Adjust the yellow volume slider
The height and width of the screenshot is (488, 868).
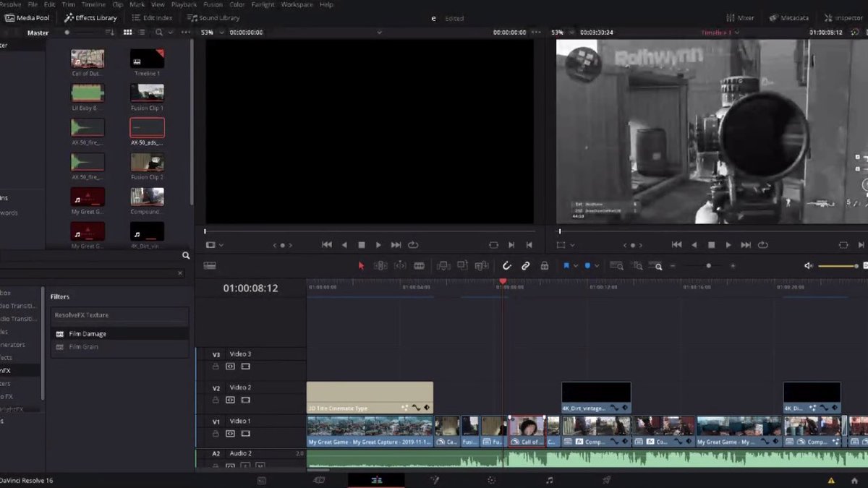[838, 266]
